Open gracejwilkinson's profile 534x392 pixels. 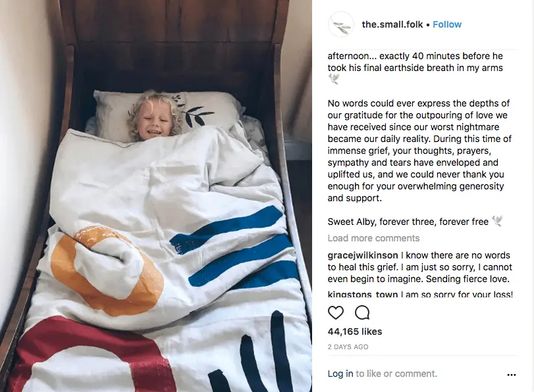click(x=363, y=255)
